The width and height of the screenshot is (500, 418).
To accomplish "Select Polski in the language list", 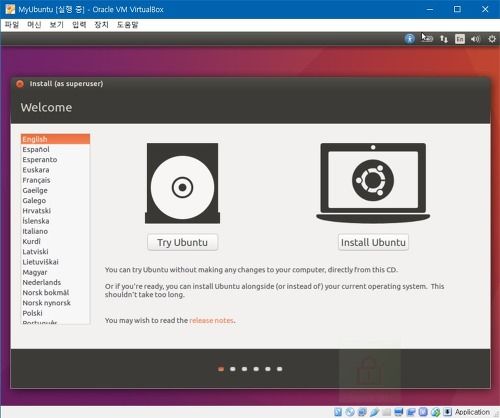I will tap(55, 313).
